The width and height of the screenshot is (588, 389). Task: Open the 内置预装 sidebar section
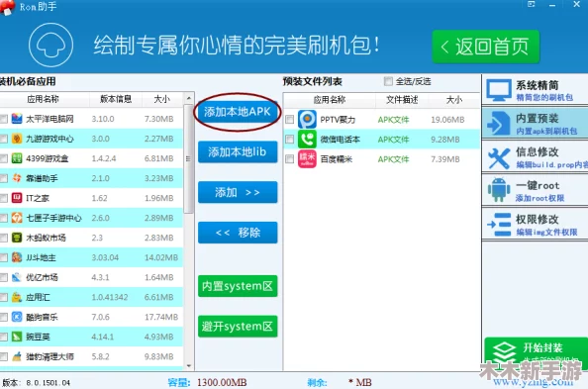[535, 123]
